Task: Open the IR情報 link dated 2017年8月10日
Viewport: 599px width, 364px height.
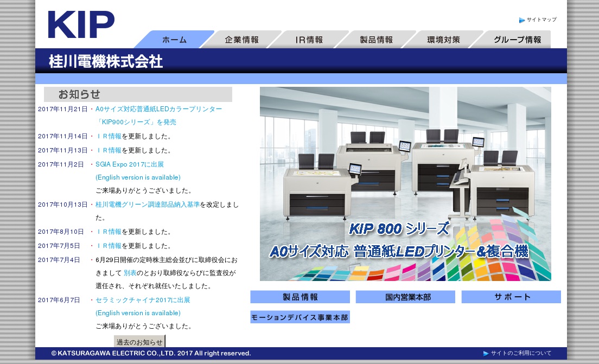Action: click(109, 232)
